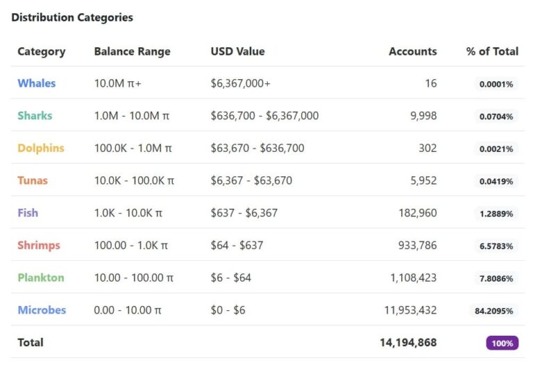Select the Tunas category name
The width and height of the screenshot is (533, 392).
pyautogui.click(x=33, y=180)
